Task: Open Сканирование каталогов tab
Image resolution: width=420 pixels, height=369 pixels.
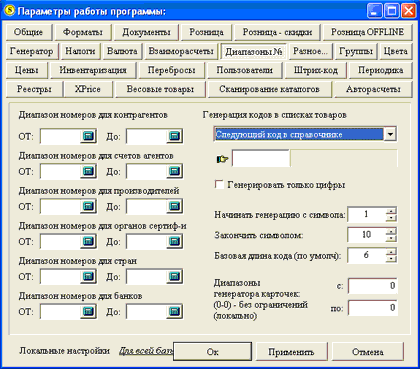Action: pos(269,89)
